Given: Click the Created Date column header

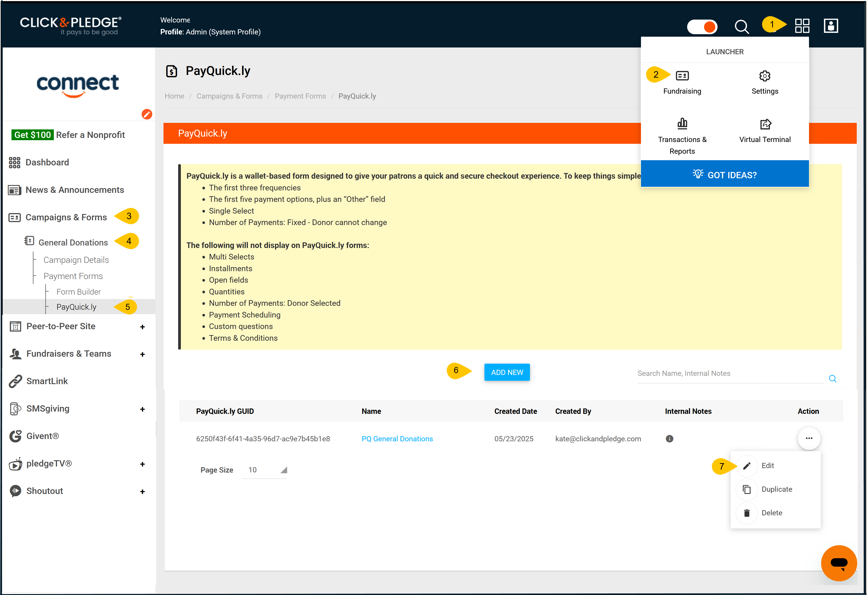Looking at the screenshot, I should click(516, 411).
